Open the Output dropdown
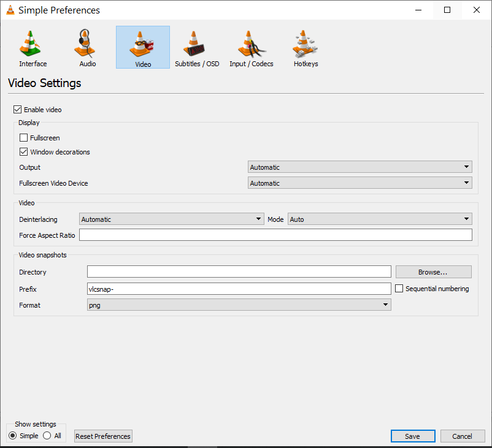 point(360,167)
